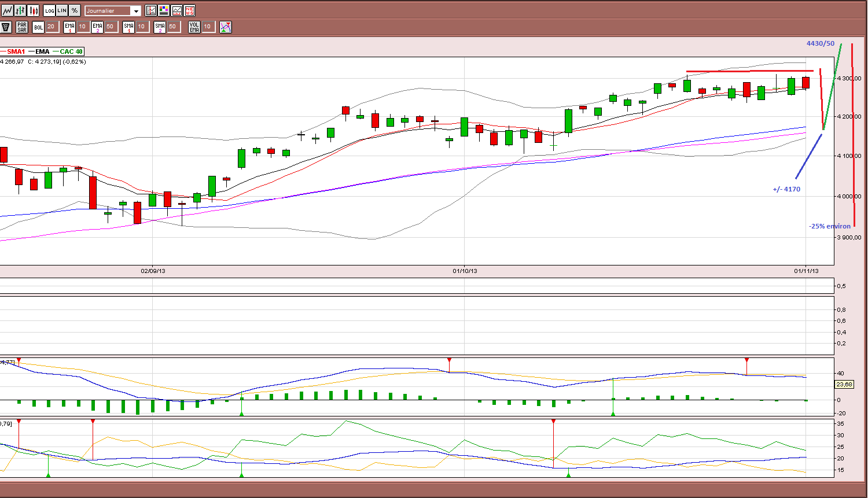Toggle the percent scale button
The image size is (868, 498).
point(75,10)
